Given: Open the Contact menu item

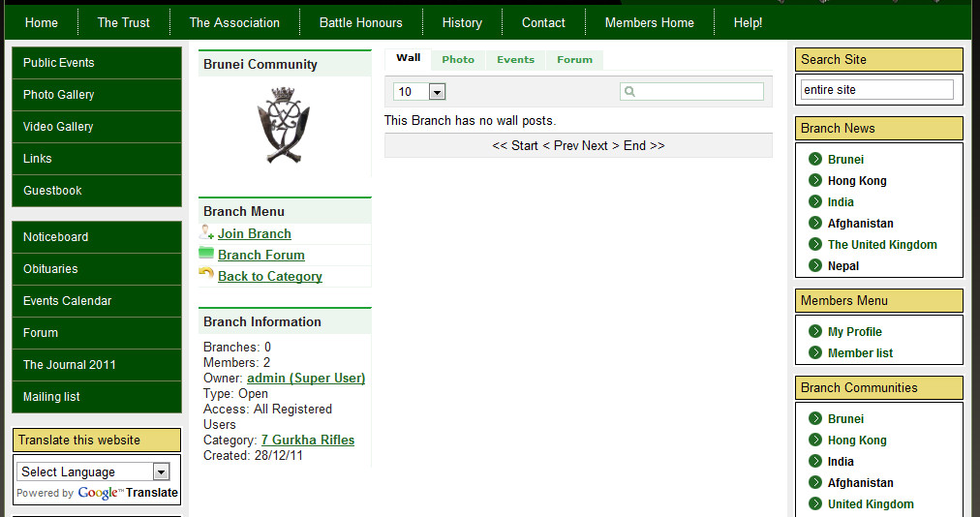Looking at the screenshot, I should coord(543,22).
